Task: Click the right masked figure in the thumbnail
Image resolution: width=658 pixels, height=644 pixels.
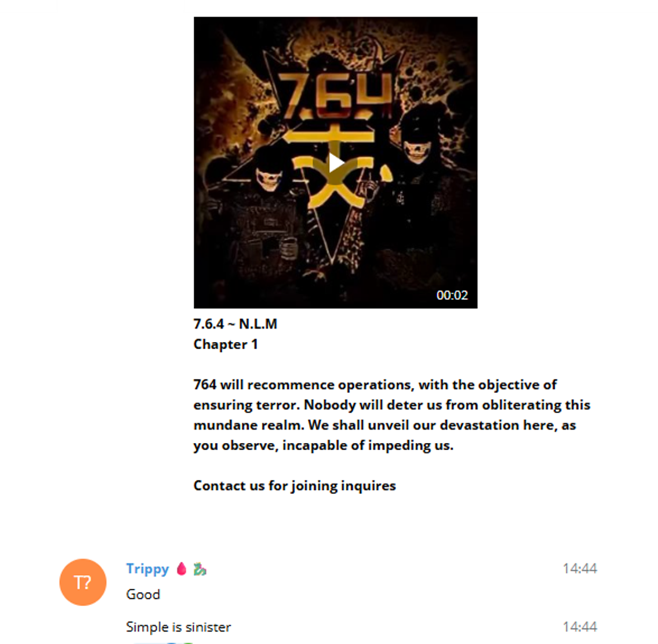Action: point(418,195)
